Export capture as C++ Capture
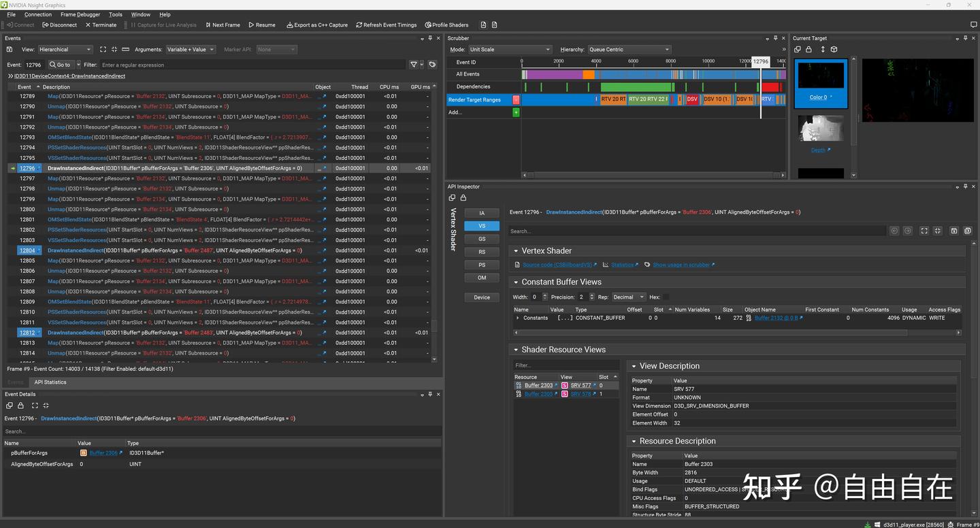Viewport: 980px width, 528px height. (x=317, y=24)
